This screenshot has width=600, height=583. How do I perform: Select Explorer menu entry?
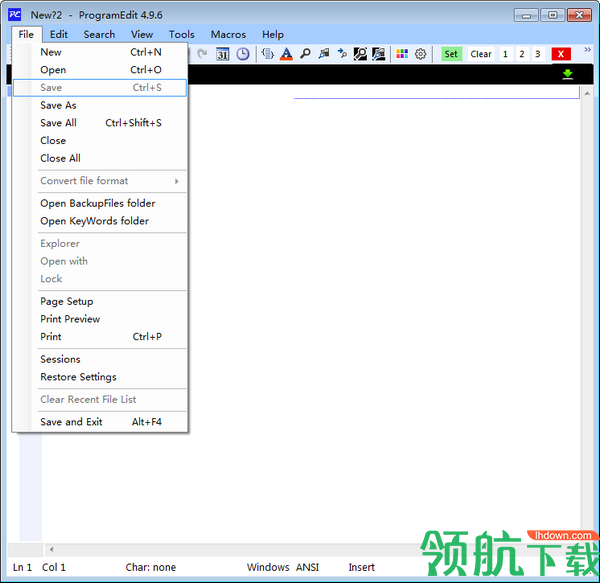[x=100, y=244]
